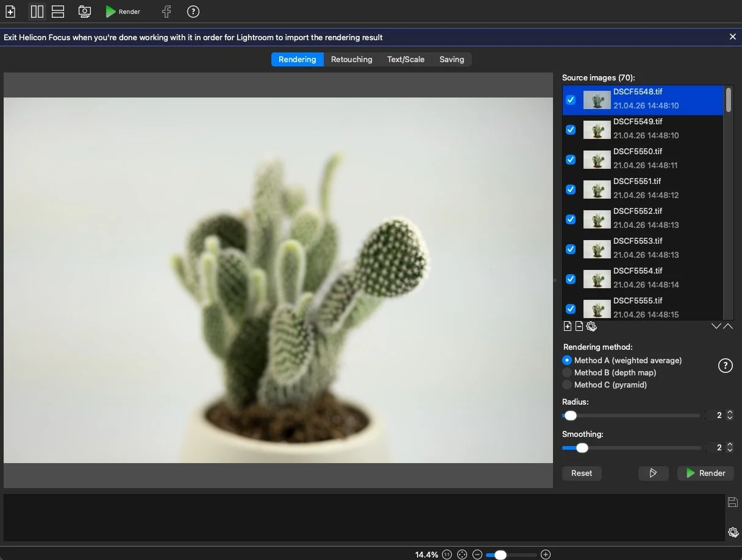
Task: Increase the Radius value with stepper arrow
Action: (730, 413)
